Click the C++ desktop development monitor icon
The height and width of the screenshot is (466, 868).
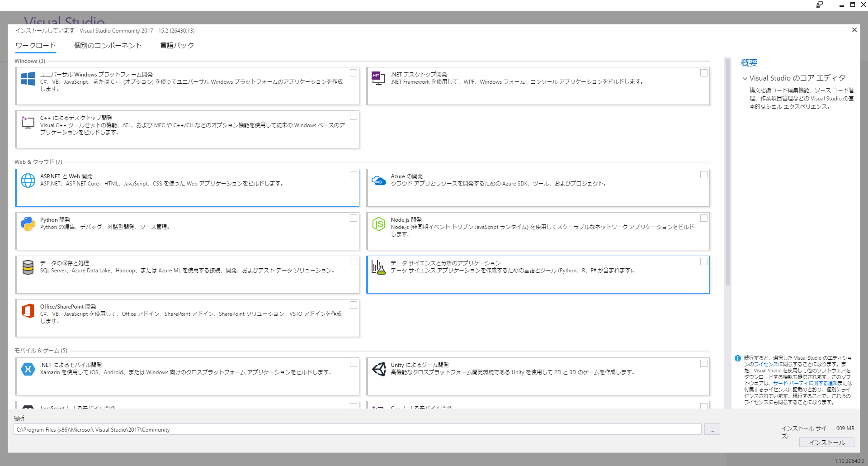(x=28, y=122)
